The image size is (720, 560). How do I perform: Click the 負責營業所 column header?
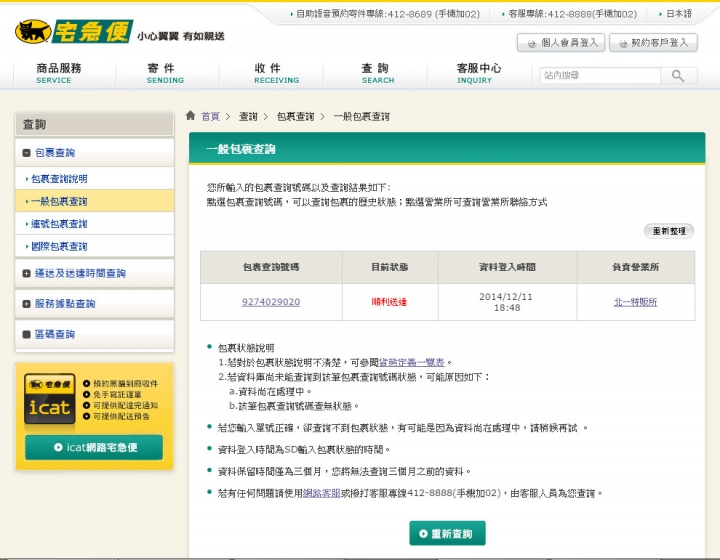click(x=636, y=267)
